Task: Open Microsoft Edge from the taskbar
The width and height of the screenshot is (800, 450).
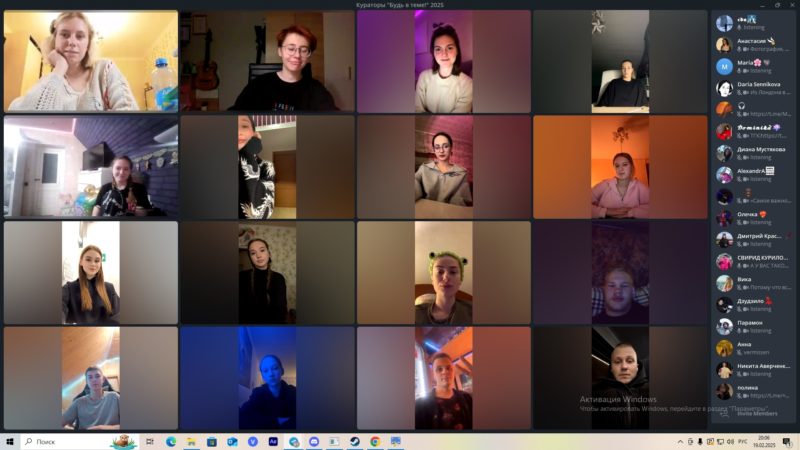Action: pyautogui.click(x=171, y=441)
